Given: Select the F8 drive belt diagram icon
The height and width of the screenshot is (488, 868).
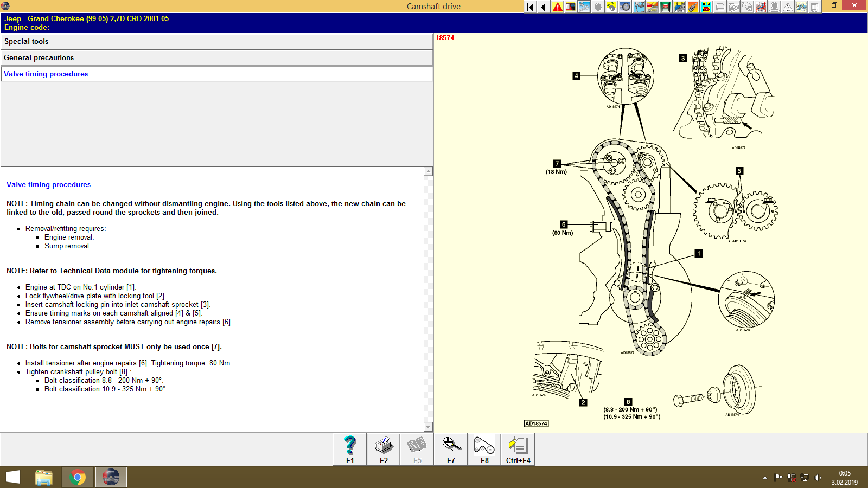Looking at the screenshot, I should [483, 449].
